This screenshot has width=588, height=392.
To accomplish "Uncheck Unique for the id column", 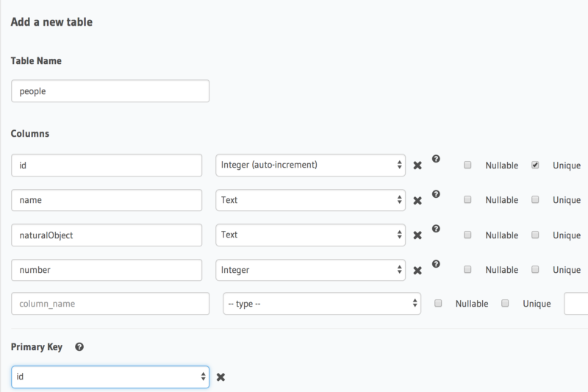I will coord(535,165).
